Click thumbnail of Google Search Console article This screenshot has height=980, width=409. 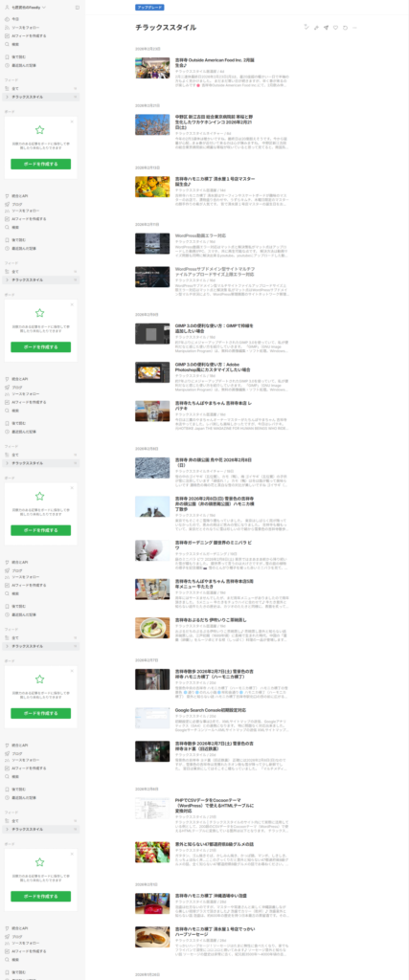(x=152, y=718)
